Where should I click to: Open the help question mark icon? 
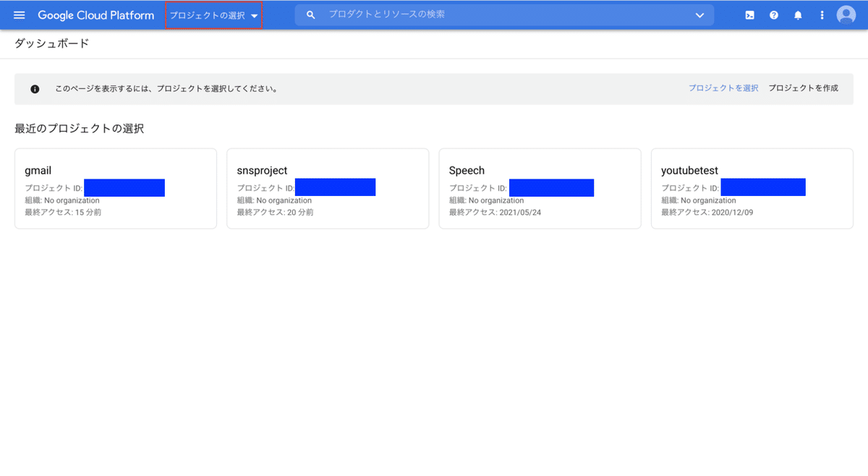(x=774, y=15)
